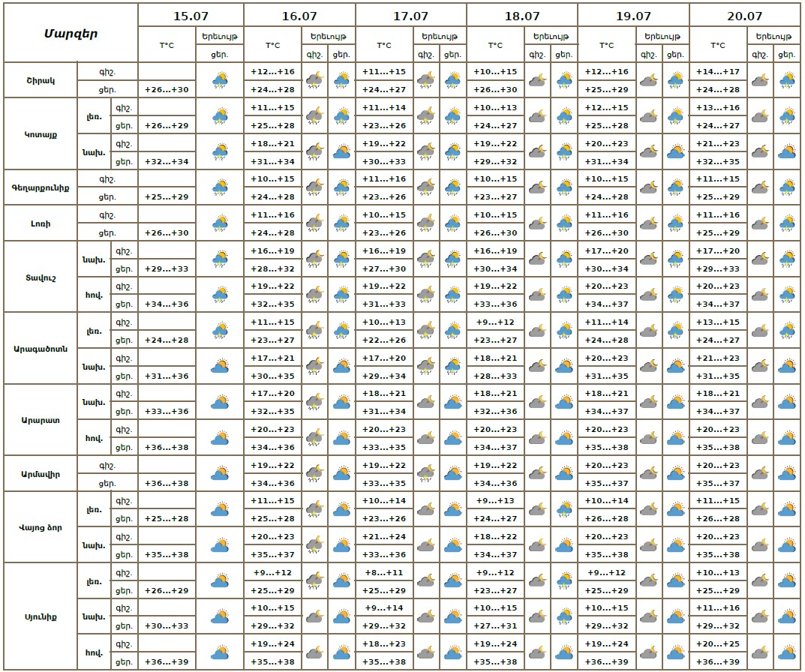Select the 18.07 date column header
Screen dimensions: 805x672
pos(522,16)
